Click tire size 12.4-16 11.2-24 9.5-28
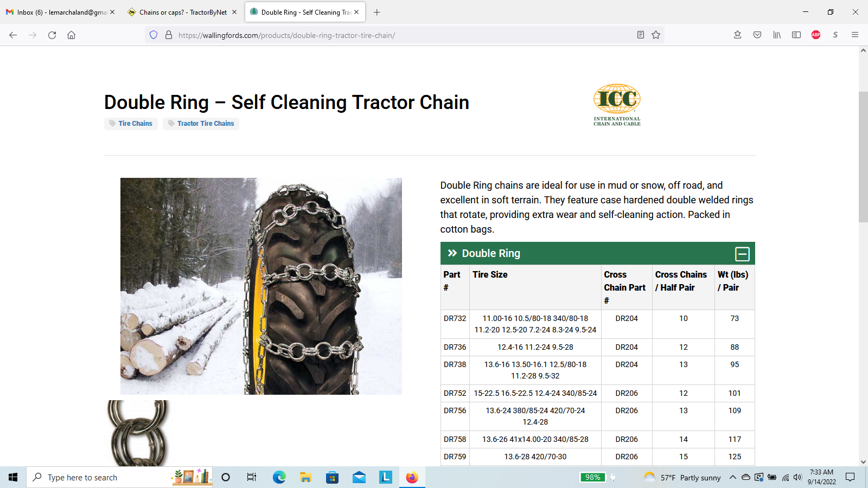The image size is (868, 488). click(535, 347)
